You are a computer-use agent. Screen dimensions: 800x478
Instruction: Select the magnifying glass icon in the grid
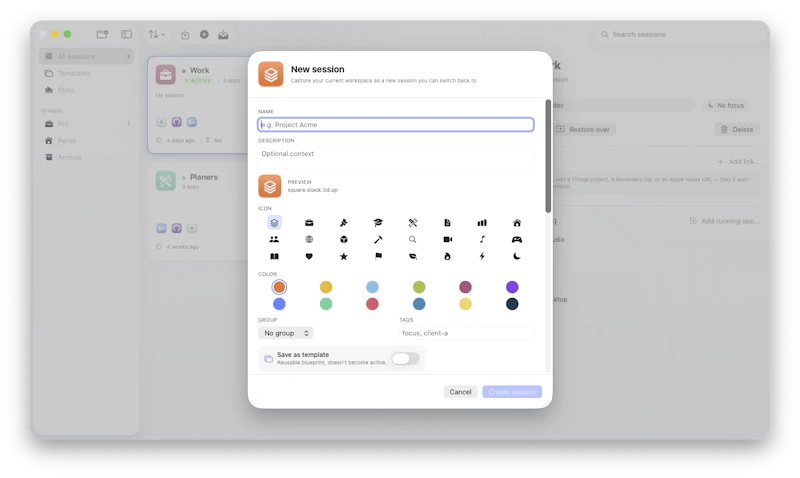click(x=413, y=239)
